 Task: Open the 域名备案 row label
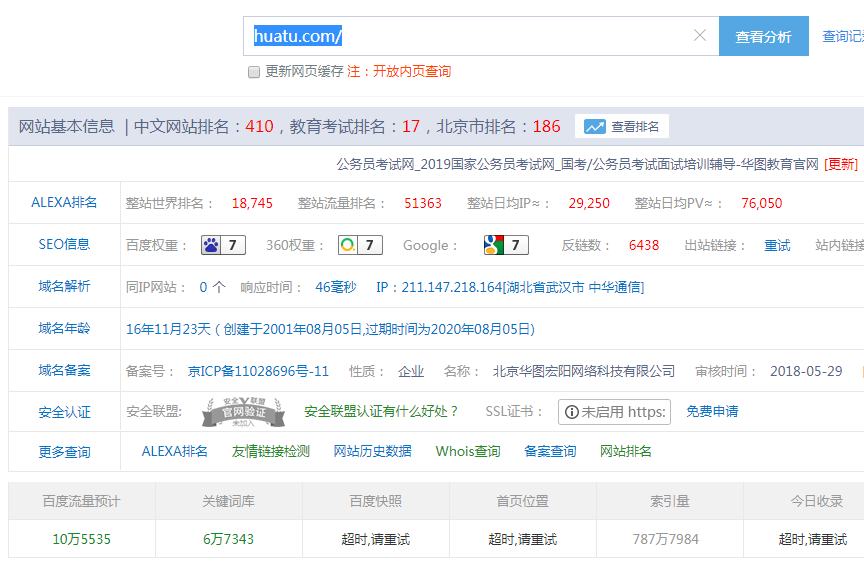[64, 371]
